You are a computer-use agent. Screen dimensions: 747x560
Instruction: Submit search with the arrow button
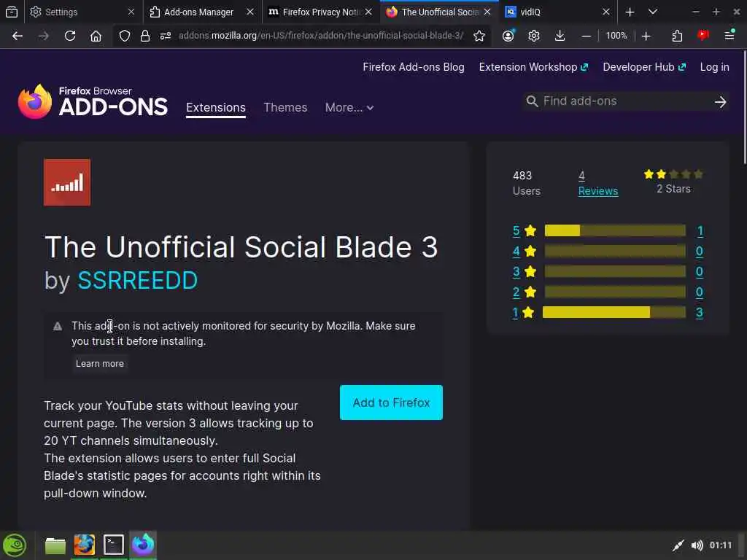point(720,101)
